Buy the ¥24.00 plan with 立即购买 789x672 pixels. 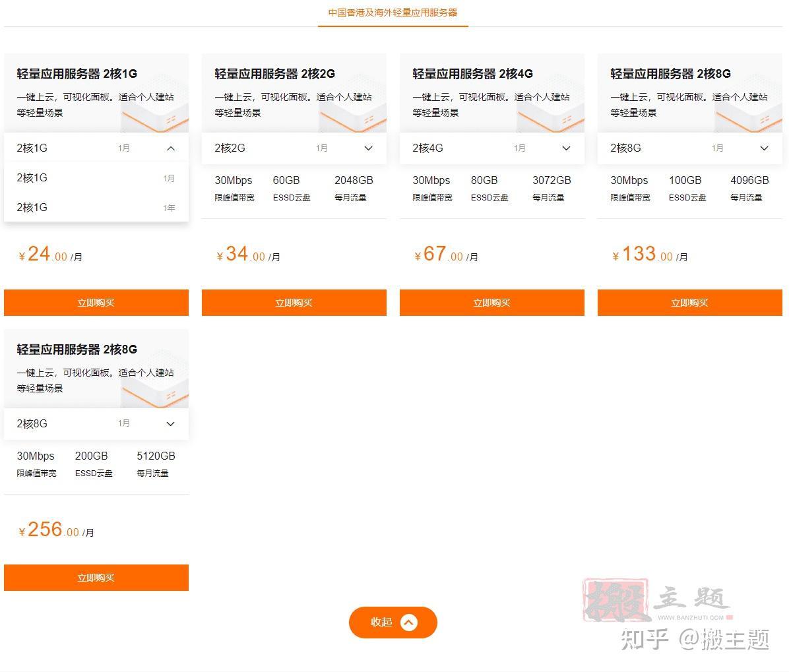tap(96, 302)
